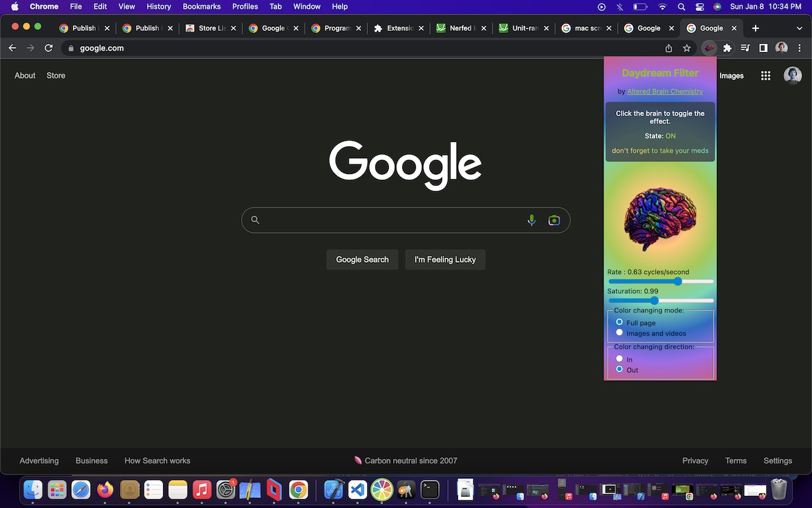The width and height of the screenshot is (812, 508).
Task: Bookmark this page with the star icon
Action: (686, 48)
